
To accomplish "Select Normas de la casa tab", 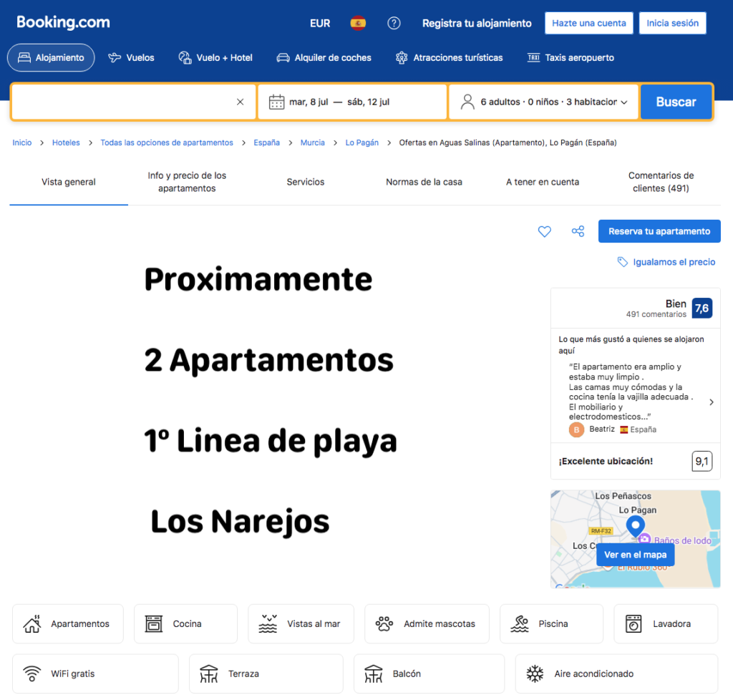I will (424, 182).
